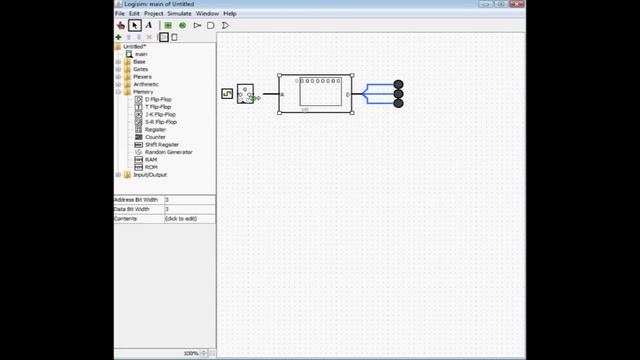Click the Untitled project folder icon

coord(118,47)
